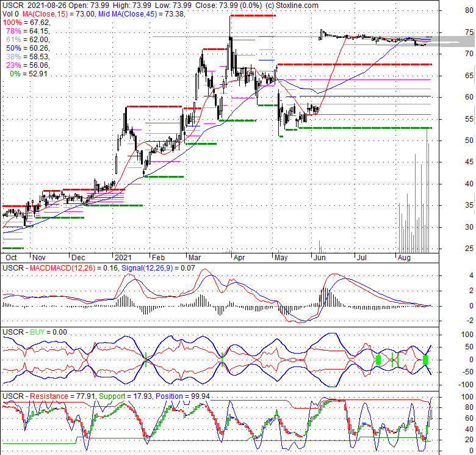Click the 'Oct' month axis label
This screenshot has height=455, width=476.
11,258
